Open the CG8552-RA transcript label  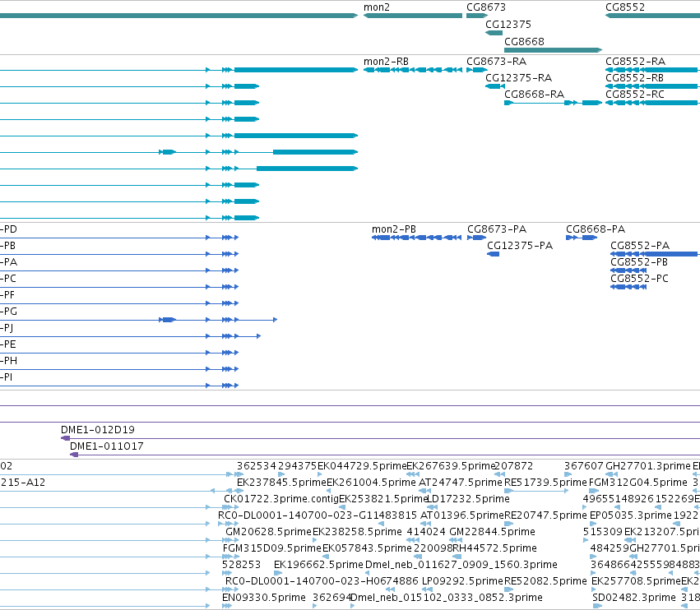coord(635,62)
